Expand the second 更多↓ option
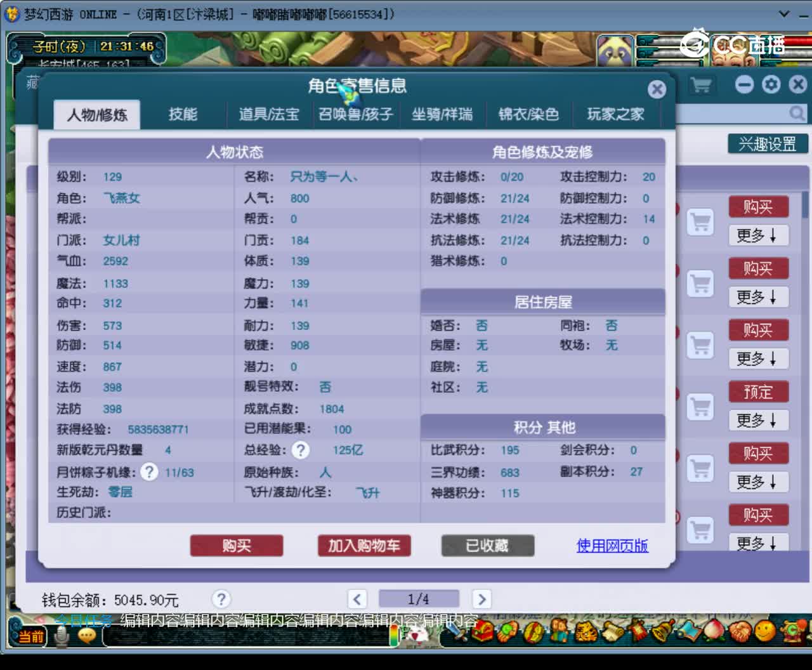This screenshot has width=812, height=670. 757,297
